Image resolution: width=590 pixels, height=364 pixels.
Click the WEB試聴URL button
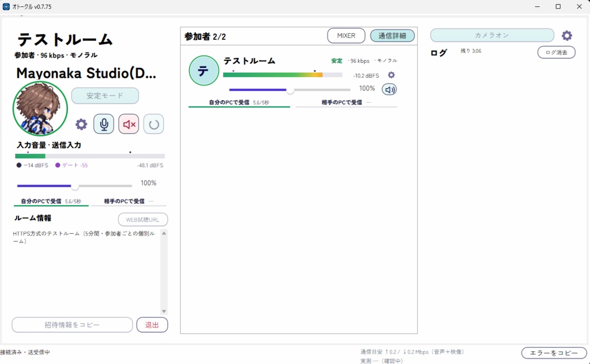click(x=143, y=219)
